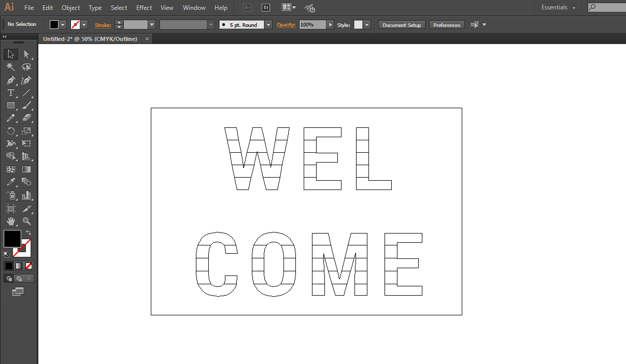The image size is (626, 364).
Task: Click the GPU performance rocket icon
Action: (x=309, y=8)
